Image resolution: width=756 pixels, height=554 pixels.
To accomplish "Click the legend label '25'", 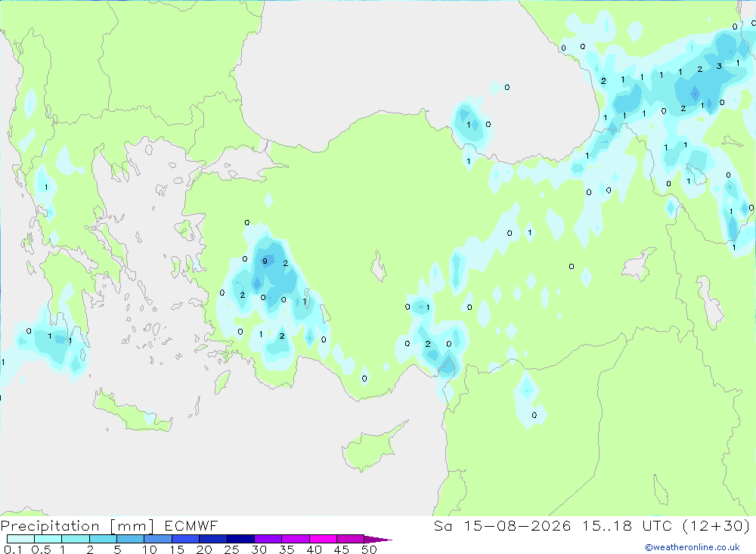I will pos(231,549).
